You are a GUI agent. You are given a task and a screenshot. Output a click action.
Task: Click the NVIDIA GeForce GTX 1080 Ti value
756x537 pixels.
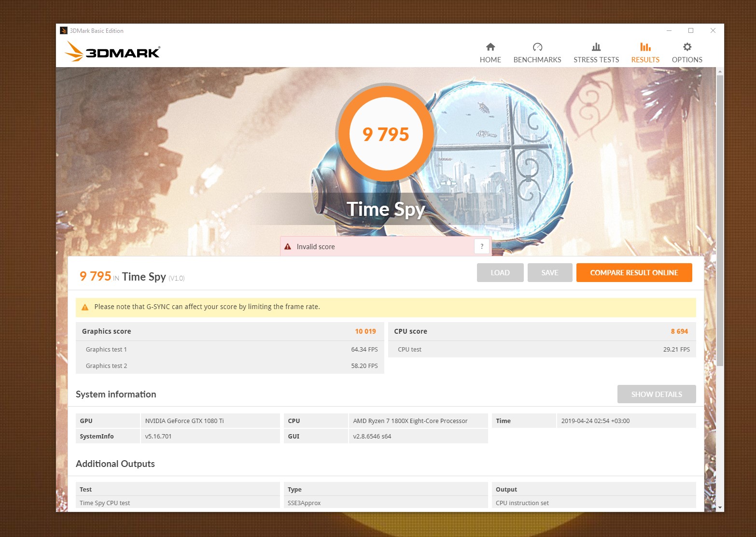click(184, 421)
